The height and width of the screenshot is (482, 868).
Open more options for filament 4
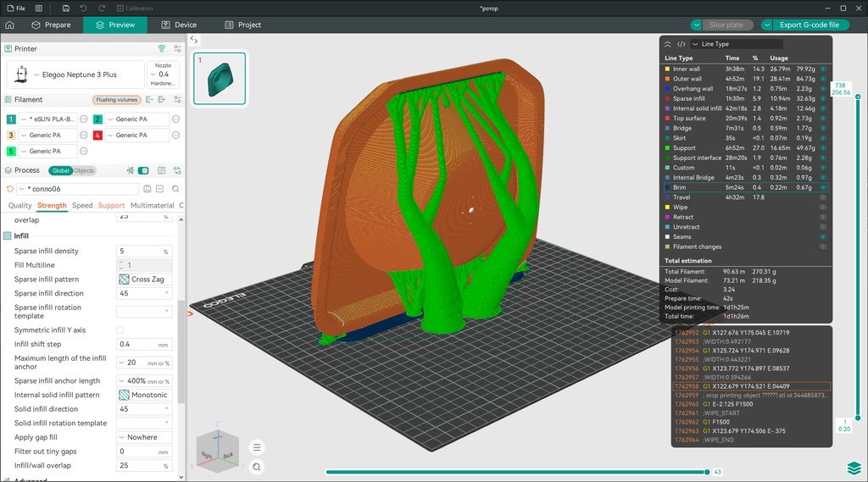click(175, 135)
